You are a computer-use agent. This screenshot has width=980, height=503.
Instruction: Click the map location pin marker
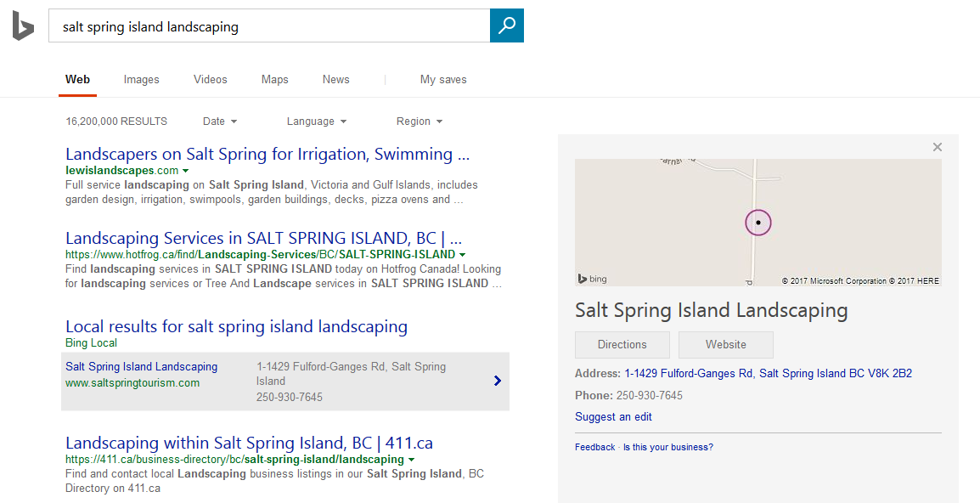pos(758,223)
